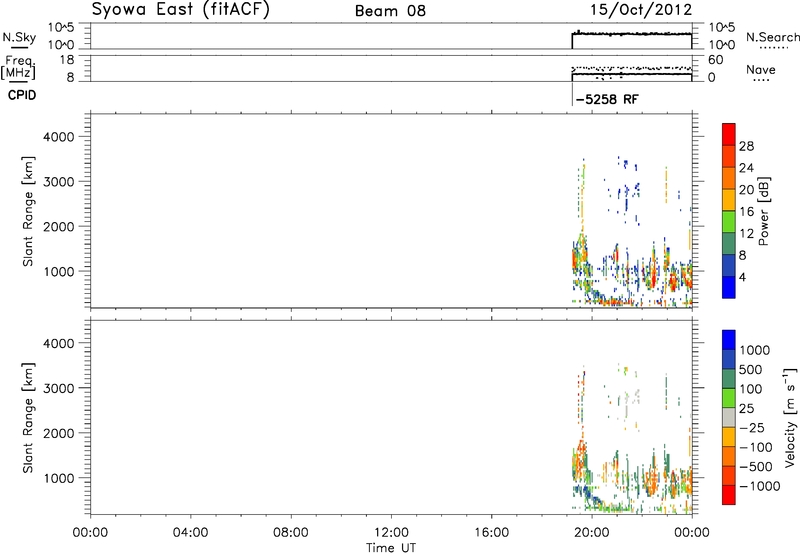Viewport: 800px width, 554px height.
Task: Click the '08:00' time tick label
Action: tap(290, 533)
